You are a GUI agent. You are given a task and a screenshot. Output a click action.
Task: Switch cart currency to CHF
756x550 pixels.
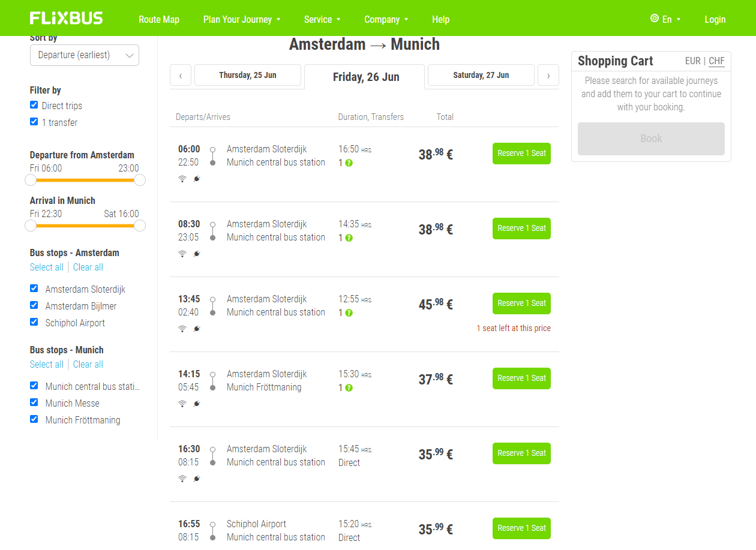click(716, 61)
